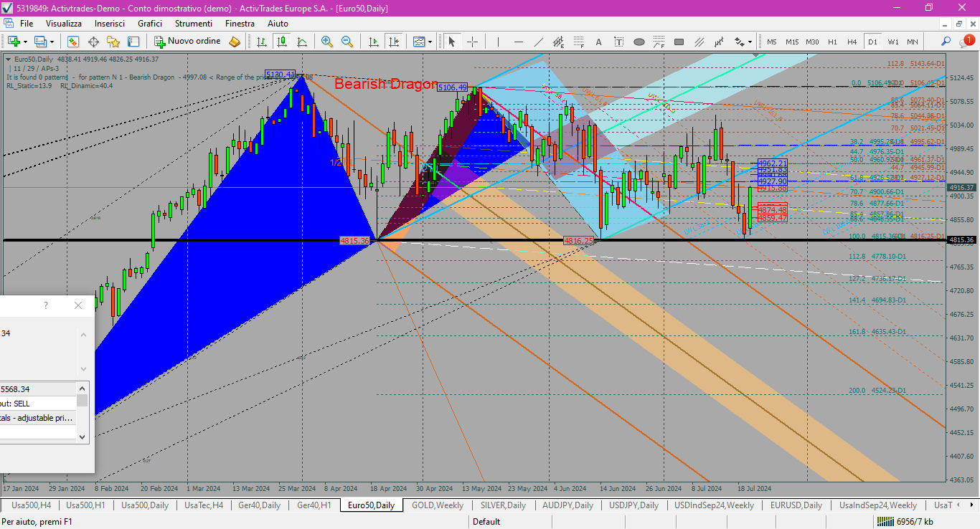Zoom out with the magnifier minus icon

pos(347,42)
